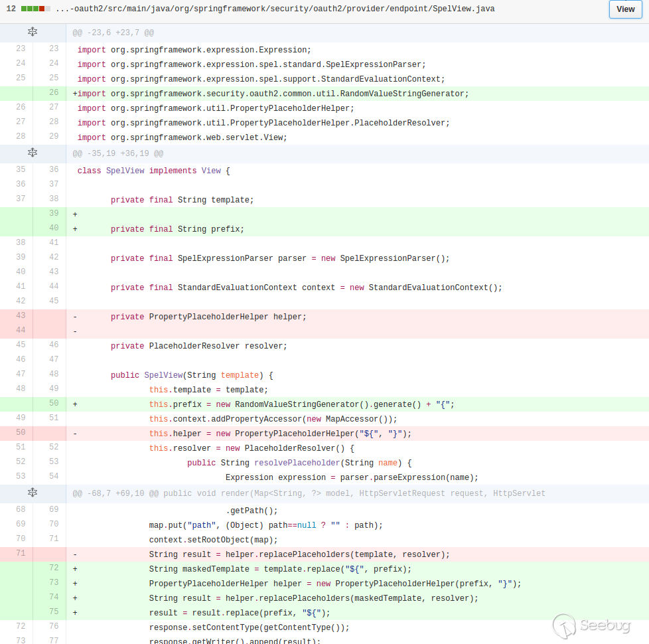Screen dimensions: 649x644
Task: Click the removed 'this.helper = new PropertyPlaceholderHelper' line
Action: (x=280, y=434)
